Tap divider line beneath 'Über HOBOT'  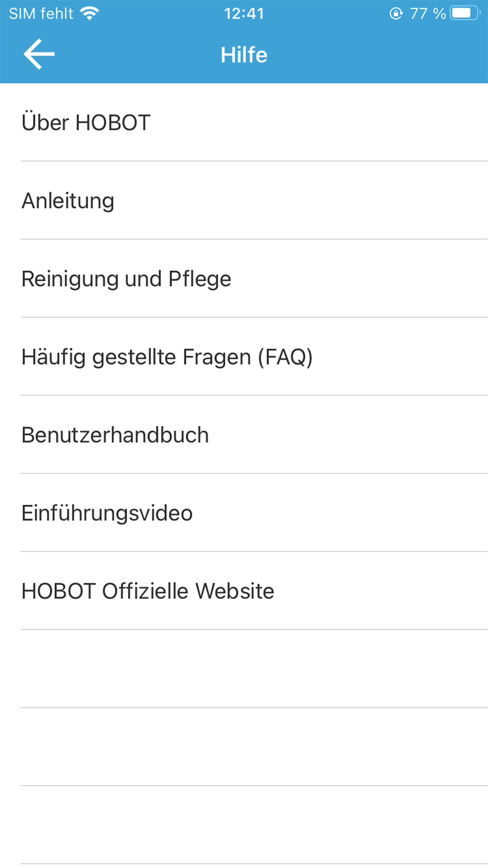tap(244, 161)
